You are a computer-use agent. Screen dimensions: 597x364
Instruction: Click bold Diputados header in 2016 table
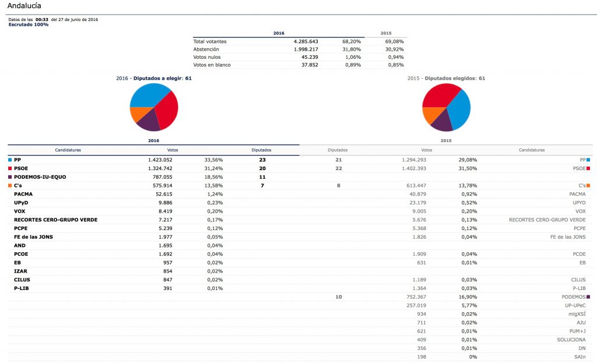(x=261, y=150)
